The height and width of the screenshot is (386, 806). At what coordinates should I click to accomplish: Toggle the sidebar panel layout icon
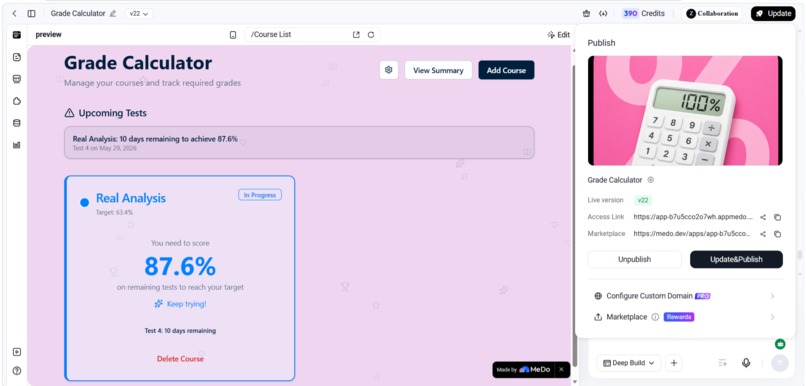pos(31,13)
